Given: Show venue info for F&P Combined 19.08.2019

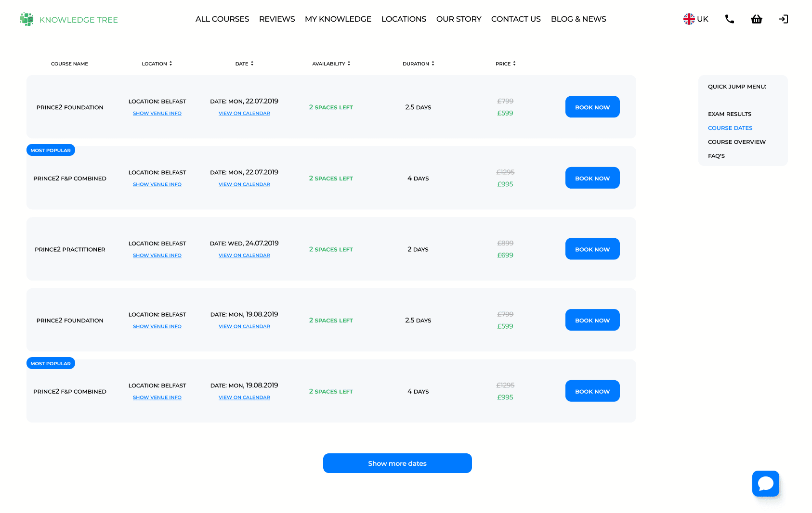Looking at the screenshot, I should tap(157, 398).
